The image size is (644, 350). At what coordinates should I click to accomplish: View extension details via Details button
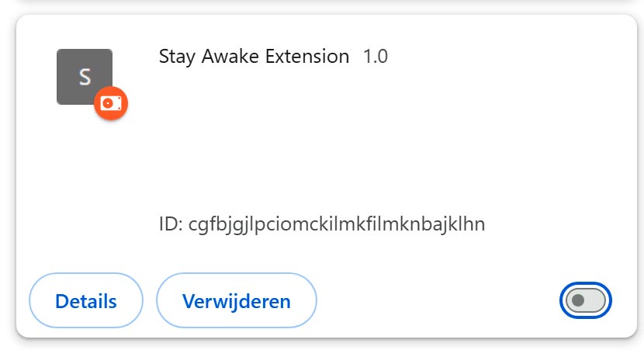86,300
